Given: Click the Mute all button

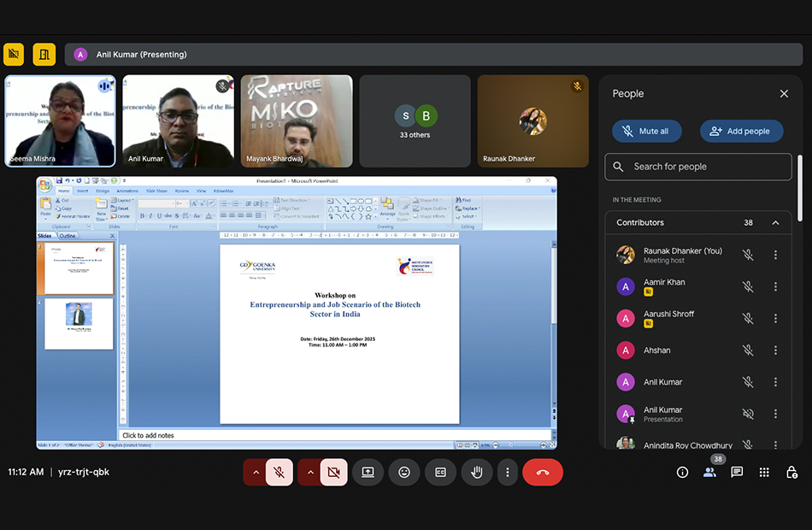Looking at the screenshot, I should click(645, 131).
